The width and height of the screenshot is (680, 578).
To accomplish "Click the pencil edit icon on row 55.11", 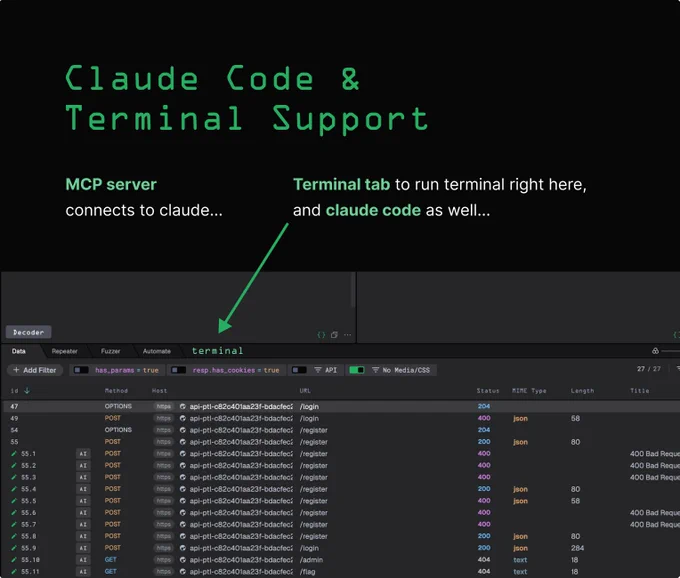I will pyautogui.click(x=14, y=571).
